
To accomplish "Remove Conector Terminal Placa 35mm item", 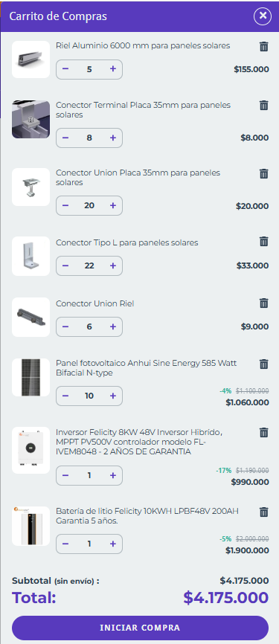I will coord(264,106).
